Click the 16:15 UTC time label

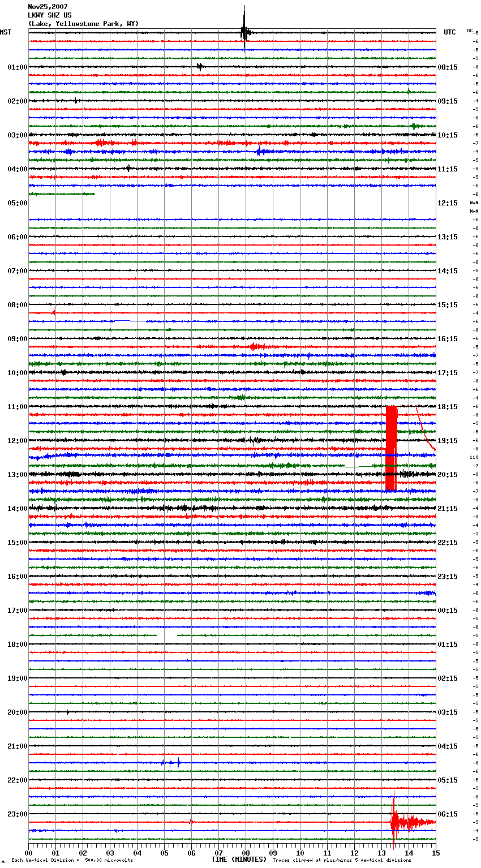click(448, 339)
